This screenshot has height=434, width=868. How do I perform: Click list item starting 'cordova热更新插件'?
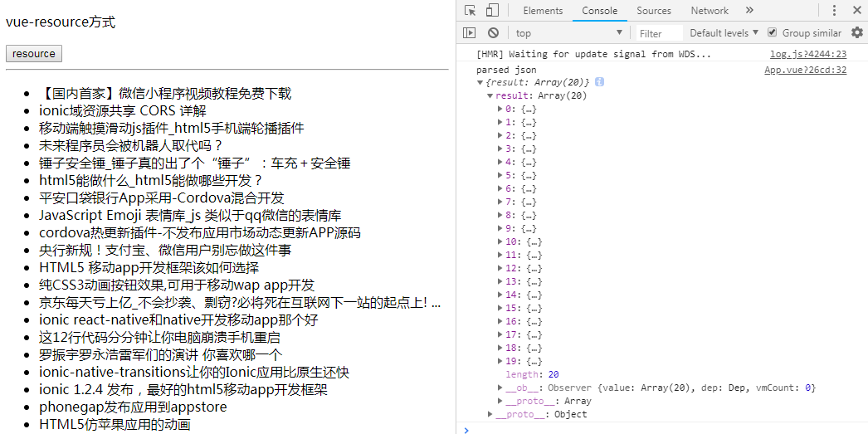(200, 232)
